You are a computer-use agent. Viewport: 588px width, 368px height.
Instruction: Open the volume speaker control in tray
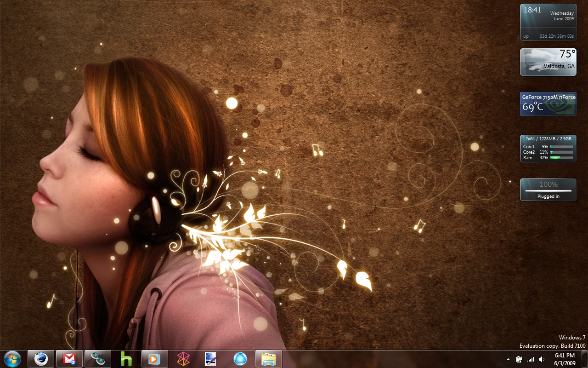tap(542, 359)
